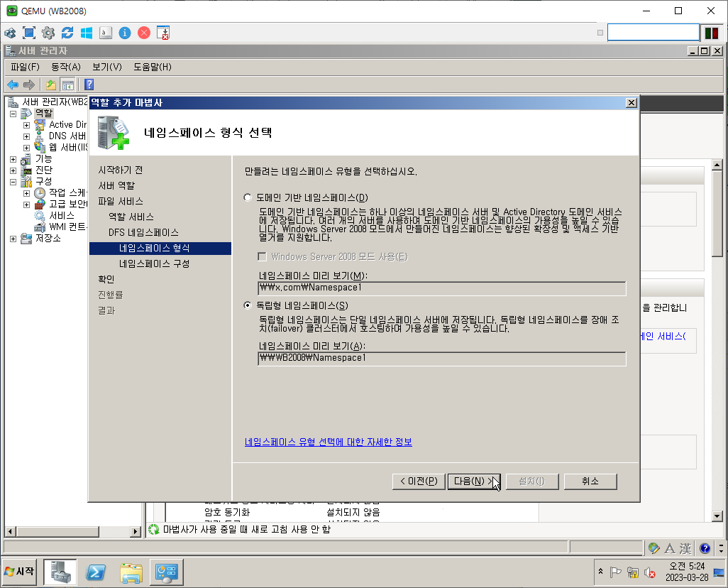Screen dimensions: 728x588
Task: Go to wizard step 시작하기 전
Action: [120, 170]
